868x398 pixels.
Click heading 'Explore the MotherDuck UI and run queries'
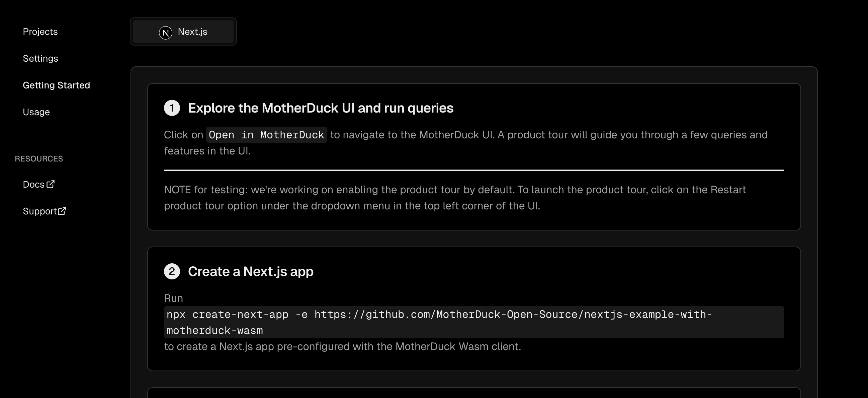coord(321,108)
